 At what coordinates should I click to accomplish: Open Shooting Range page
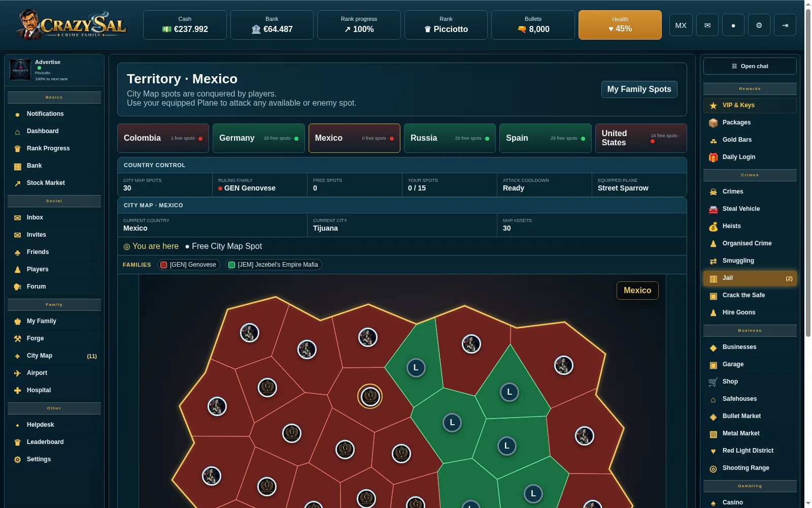[750, 468]
